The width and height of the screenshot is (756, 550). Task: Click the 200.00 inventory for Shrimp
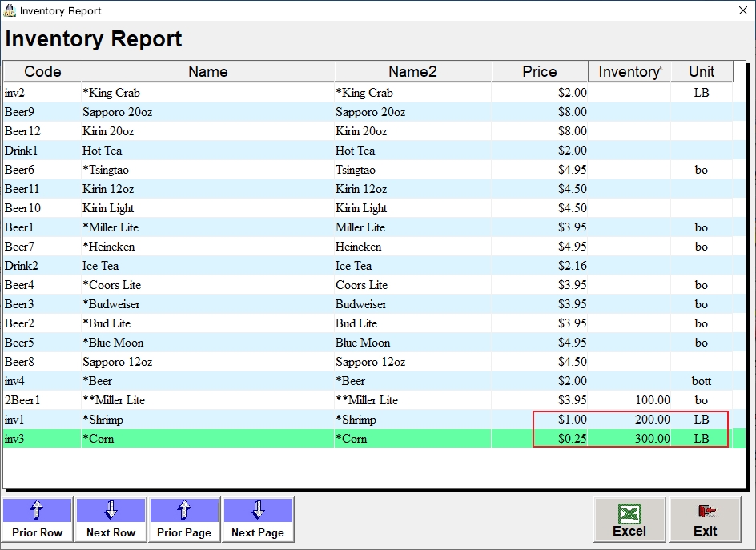629,420
